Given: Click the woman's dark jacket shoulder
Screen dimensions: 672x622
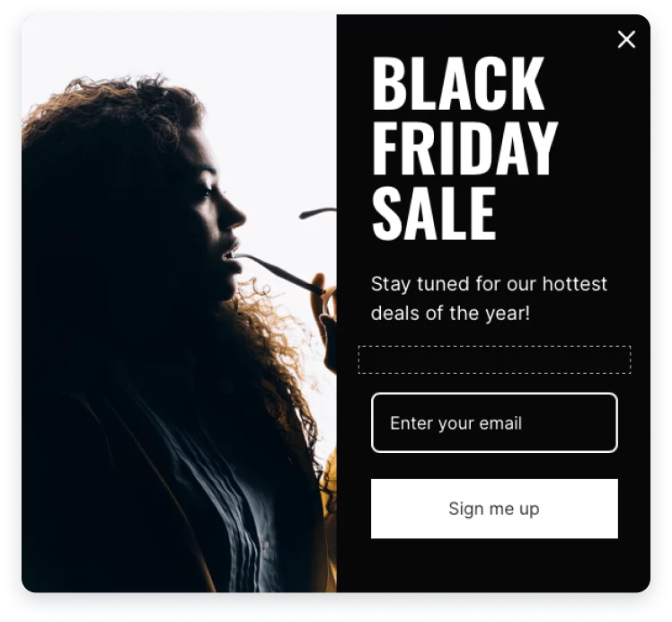Looking at the screenshot, I should coord(85,472).
